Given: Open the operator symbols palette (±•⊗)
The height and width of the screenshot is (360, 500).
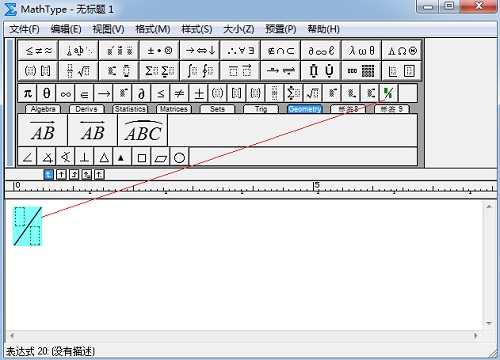Looking at the screenshot, I should (159, 51).
